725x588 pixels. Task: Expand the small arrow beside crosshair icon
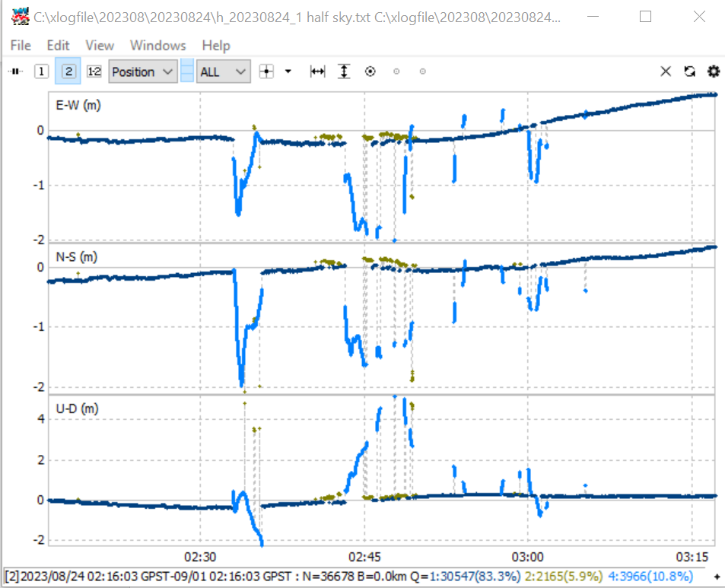tap(288, 72)
